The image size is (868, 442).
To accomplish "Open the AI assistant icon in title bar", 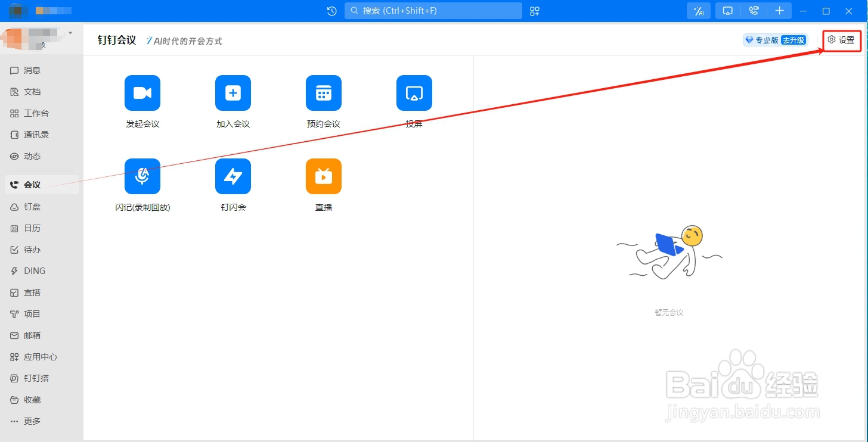I will pyautogui.click(x=699, y=11).
